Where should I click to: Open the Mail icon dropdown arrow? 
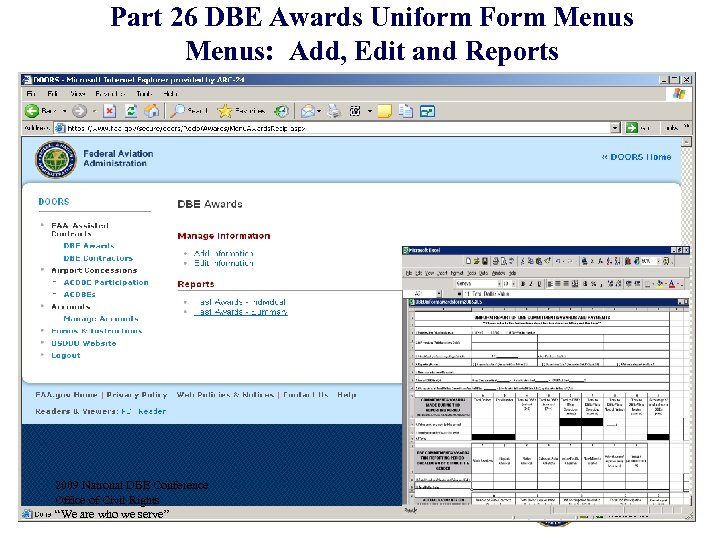(x=319, y=111)
